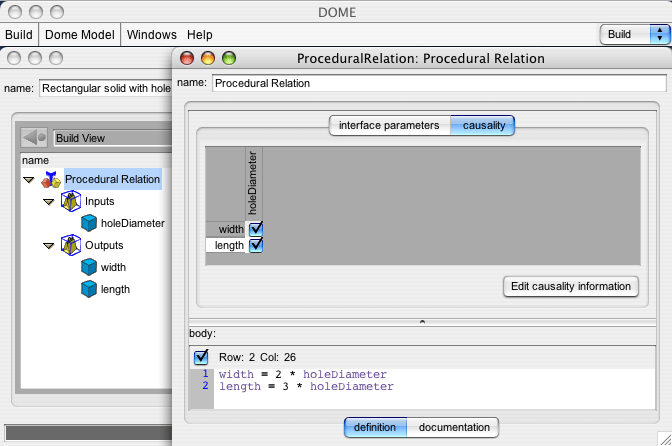Click code line 'length = 3 * holeDiameter'
Viewport: 672px width, 446px height.
pos(306,386)
